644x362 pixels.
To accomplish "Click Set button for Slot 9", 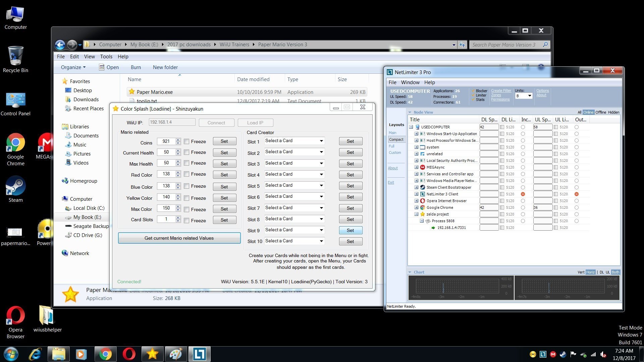I will pos(350,230).
